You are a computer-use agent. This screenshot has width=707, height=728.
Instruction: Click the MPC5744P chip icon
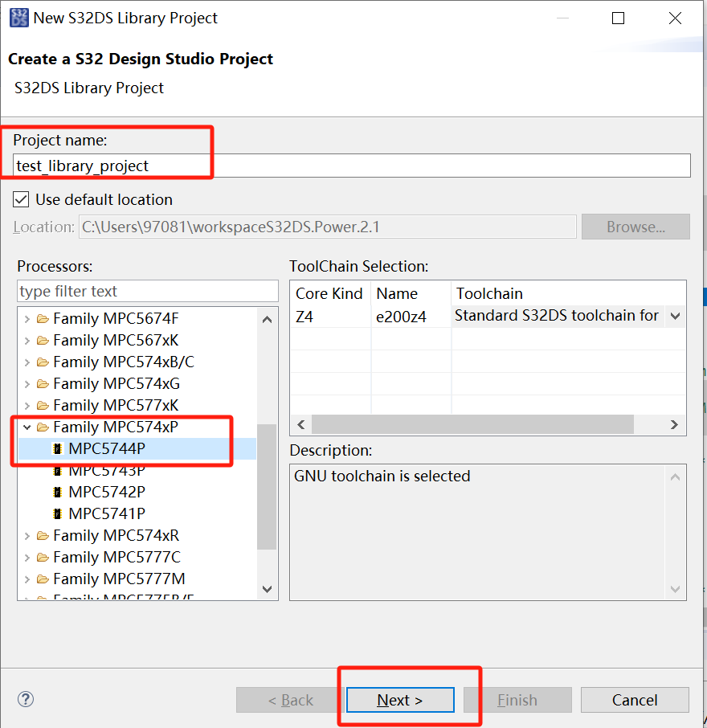pyautogui.click(x=58, y=448)
